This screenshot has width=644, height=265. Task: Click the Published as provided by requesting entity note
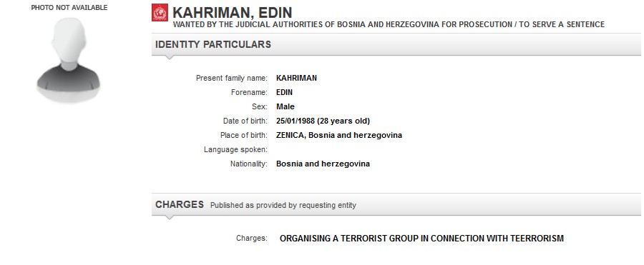pyautogui.click(x=283, y=205)
